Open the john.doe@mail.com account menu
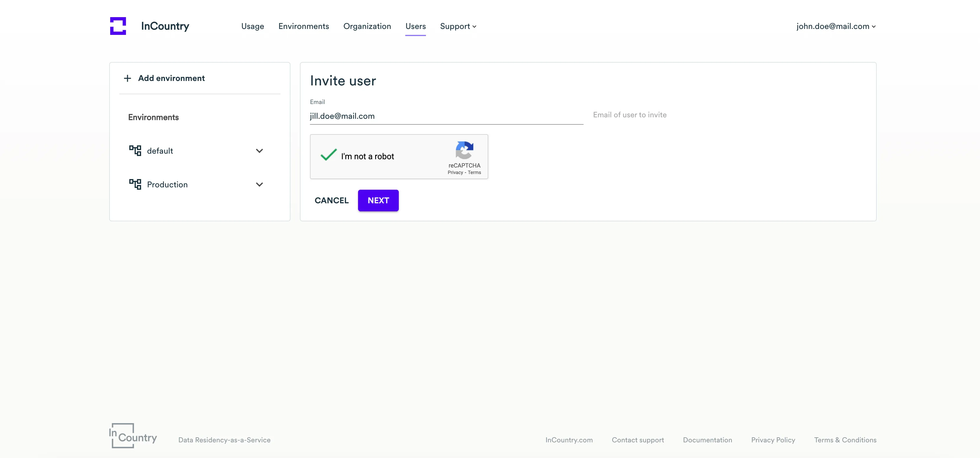Screen dimensions: 980x458 (836, 26)
